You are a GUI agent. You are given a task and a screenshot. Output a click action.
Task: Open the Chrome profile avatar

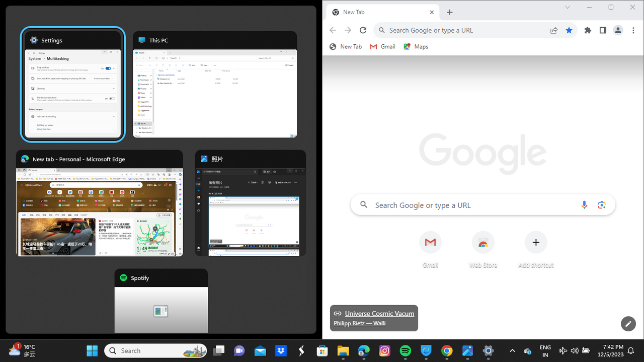(x=618, y=30)
